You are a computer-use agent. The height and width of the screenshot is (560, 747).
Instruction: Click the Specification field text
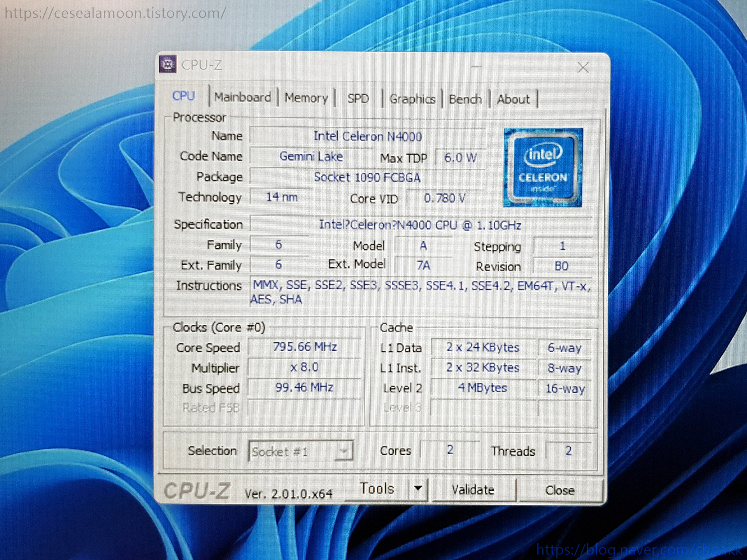point(421,225)
